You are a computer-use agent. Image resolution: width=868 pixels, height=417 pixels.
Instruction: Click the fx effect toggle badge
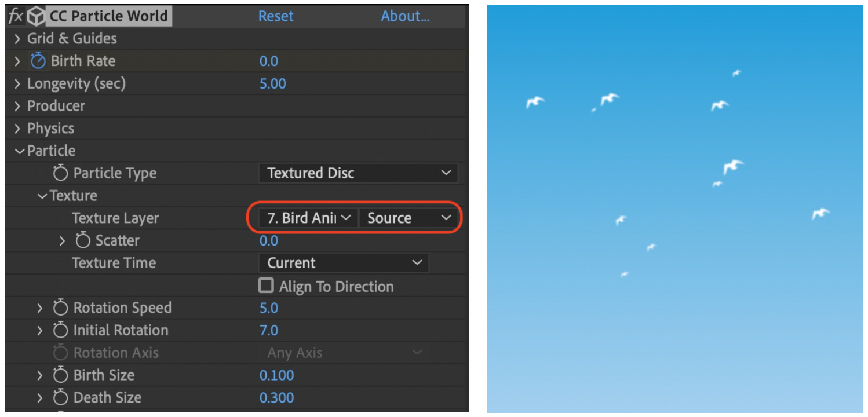coord(16,16)
